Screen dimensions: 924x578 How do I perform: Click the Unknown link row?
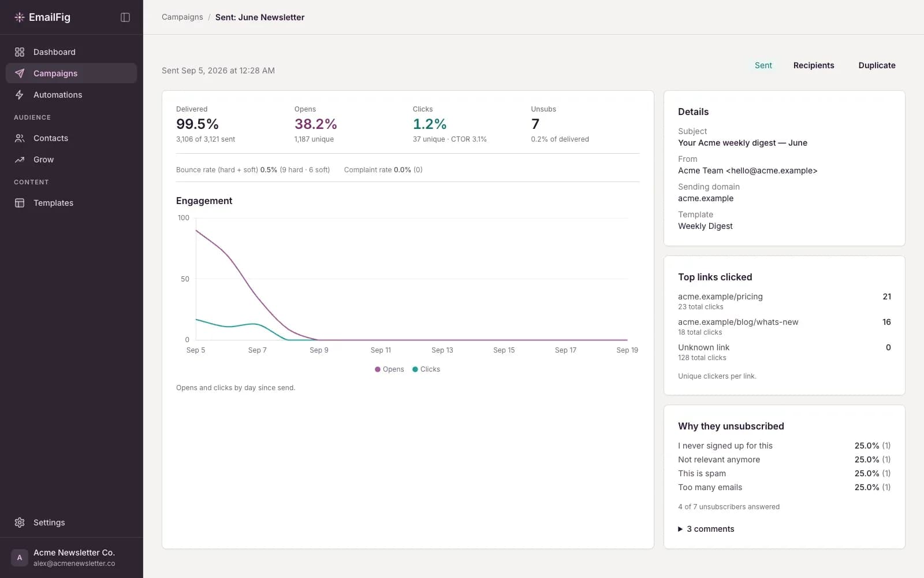(x=784, y=352)
